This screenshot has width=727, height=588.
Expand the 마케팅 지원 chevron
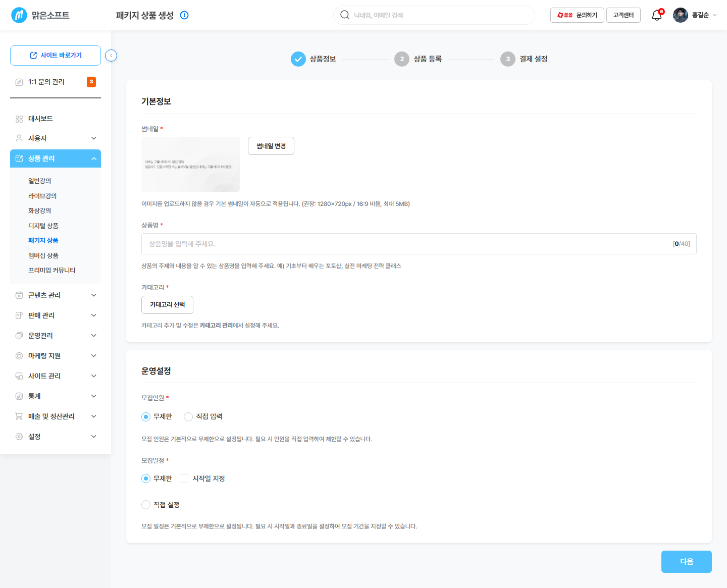click(94, 356)
